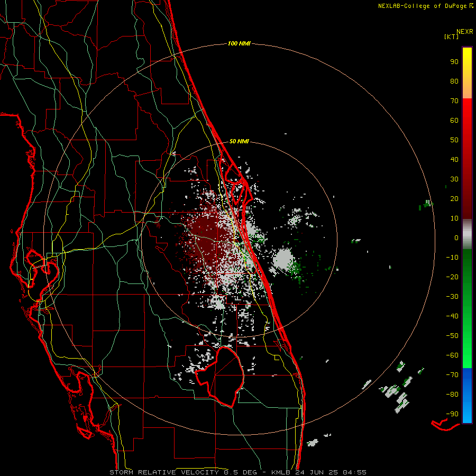Click the '04:55' timestamp text

355,472
